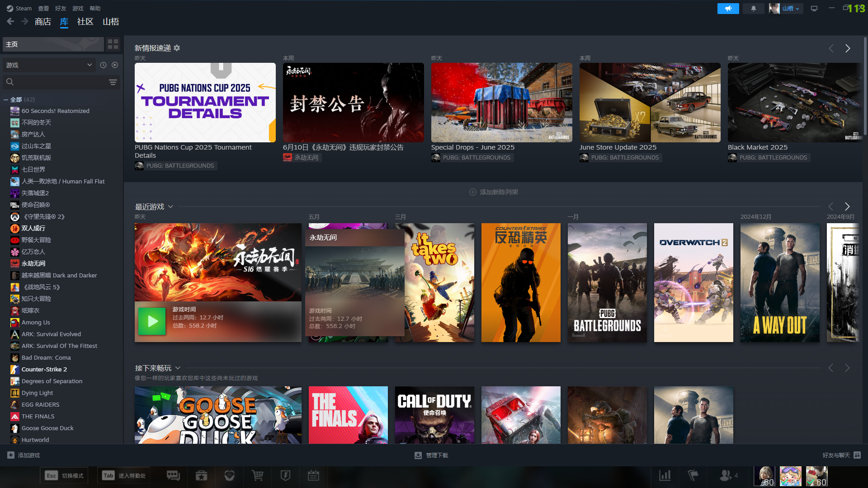868x488 pixels.
Task: Open Goose Goose Duck cover
Action: tap(218, 415)
